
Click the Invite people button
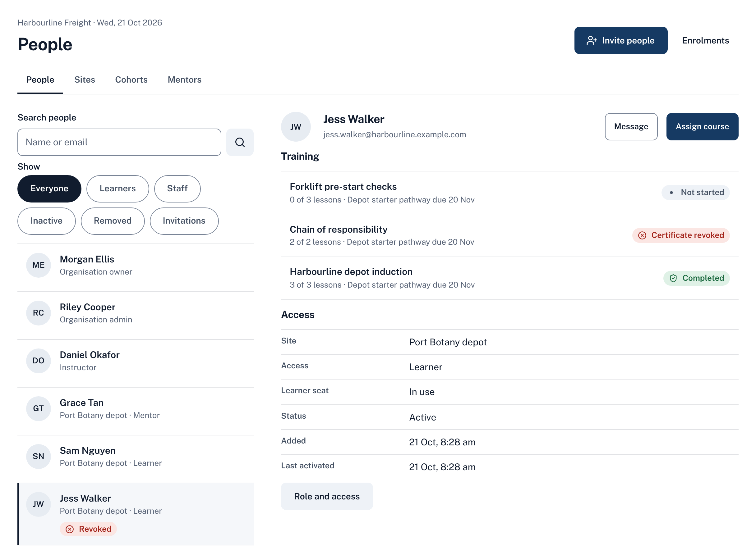[x=621, y=41]
